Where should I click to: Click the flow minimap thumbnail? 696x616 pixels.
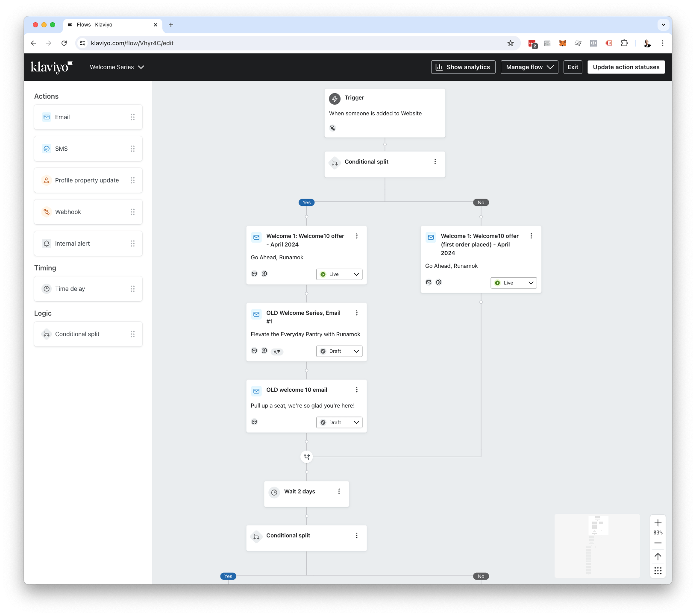pyautogui.click(x=597, y=546)
